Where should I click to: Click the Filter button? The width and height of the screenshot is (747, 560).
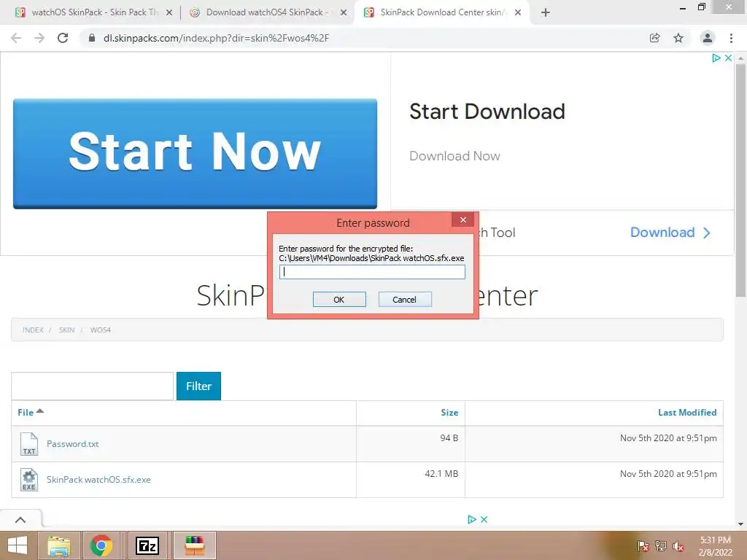point(198,386)
